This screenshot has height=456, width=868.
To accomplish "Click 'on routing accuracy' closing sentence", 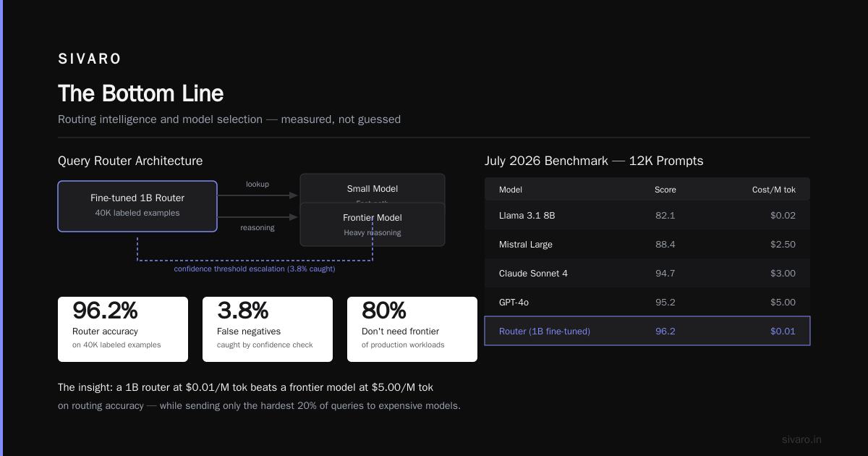I will [259, 406].
